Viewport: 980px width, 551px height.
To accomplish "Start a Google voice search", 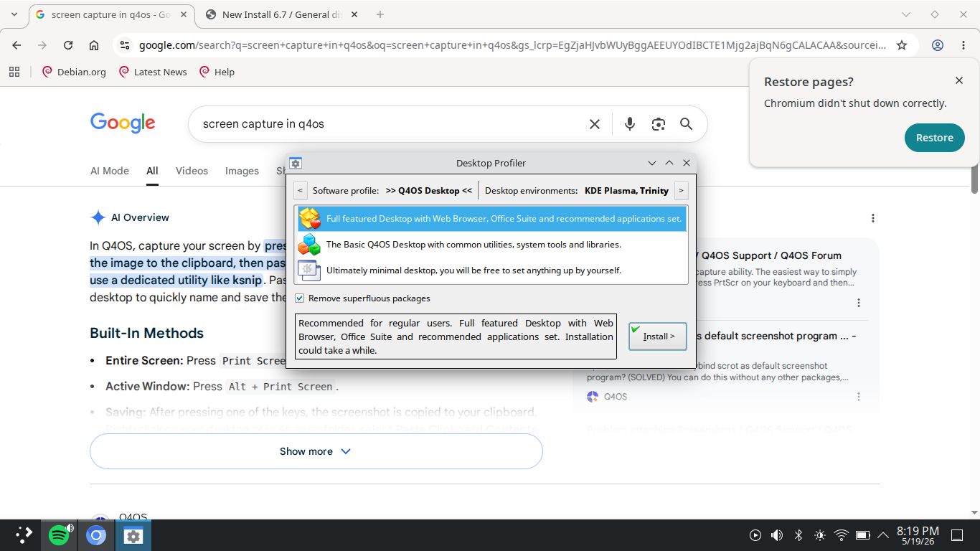I will tap(630, 124).
